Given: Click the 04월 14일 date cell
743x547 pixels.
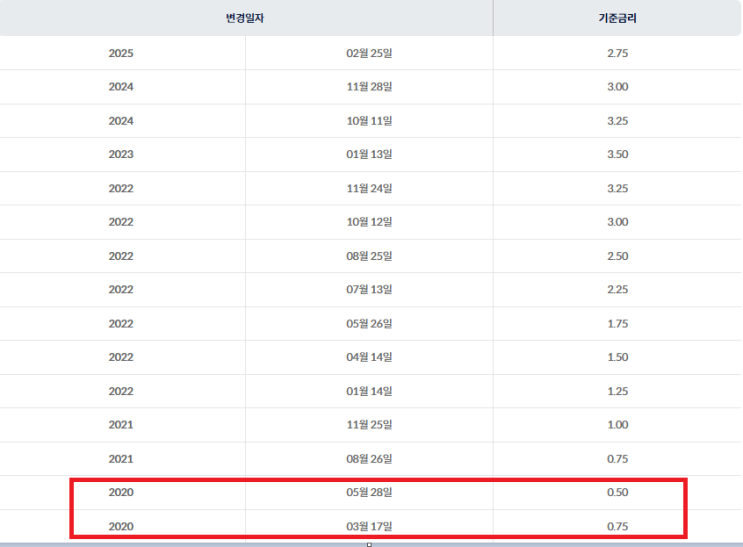Looking at the screenshot, I should [x=369, y=357].
